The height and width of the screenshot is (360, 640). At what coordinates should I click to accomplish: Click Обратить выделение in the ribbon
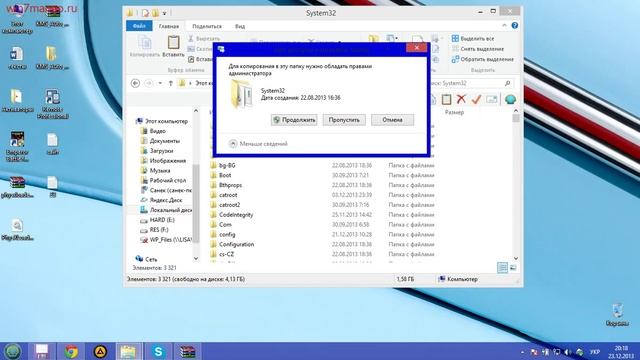point(482,59)
